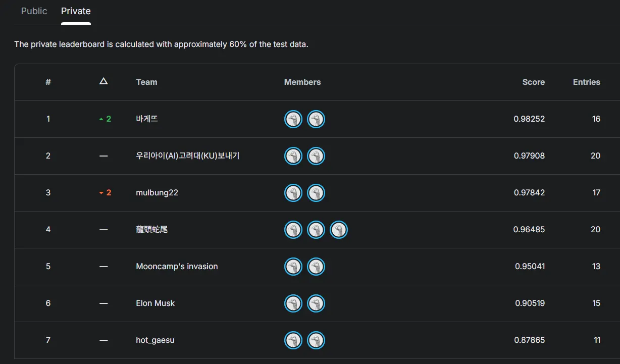The image size is (620, 364).
Task: Click second member avatar of mulbung22
Action: point(316,193)
